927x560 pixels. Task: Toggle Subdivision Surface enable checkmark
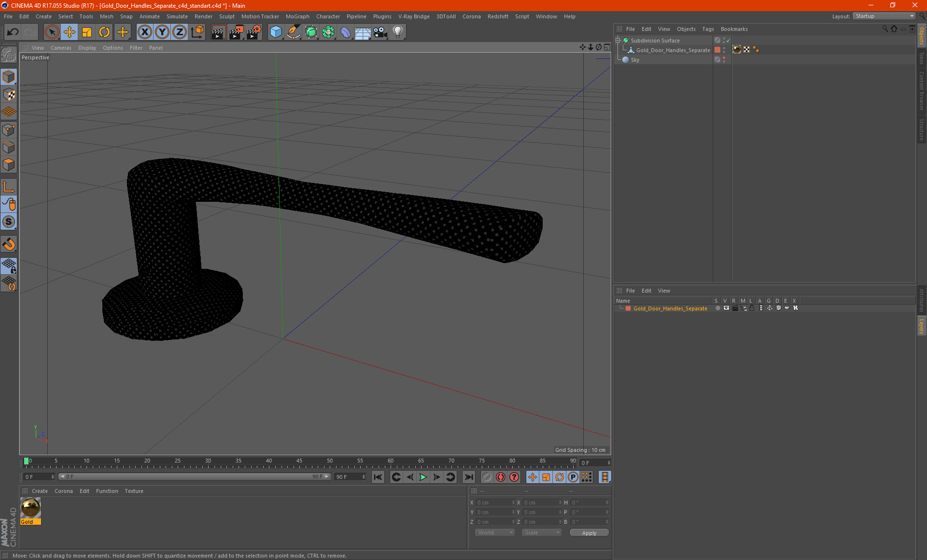[x=729, y=41]
